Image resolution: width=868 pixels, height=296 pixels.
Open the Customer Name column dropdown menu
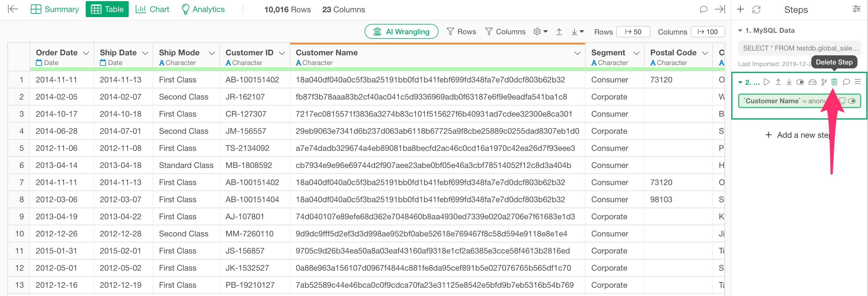pyautogui.click(x=577, y=53)
